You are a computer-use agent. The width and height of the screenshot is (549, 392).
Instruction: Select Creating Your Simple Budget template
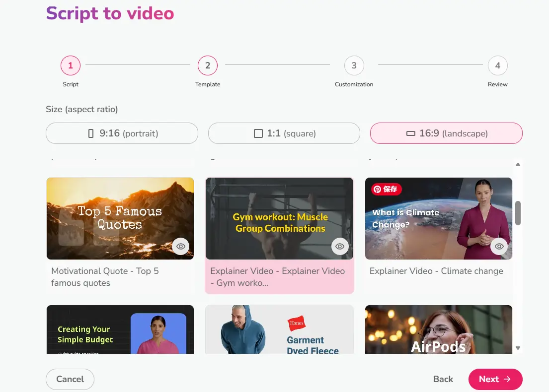point(120,329)
